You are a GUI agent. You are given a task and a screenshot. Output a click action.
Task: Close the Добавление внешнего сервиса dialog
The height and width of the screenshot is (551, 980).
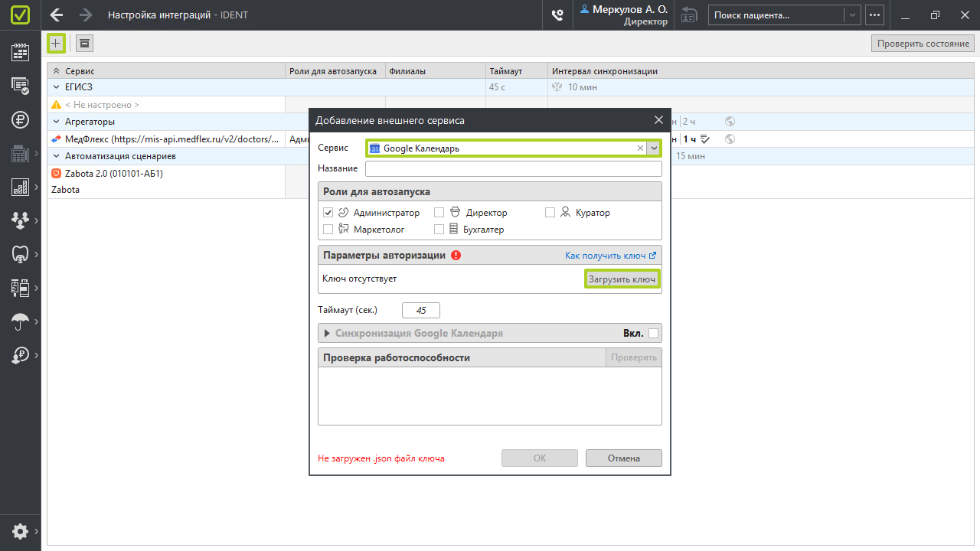(658, 120)
